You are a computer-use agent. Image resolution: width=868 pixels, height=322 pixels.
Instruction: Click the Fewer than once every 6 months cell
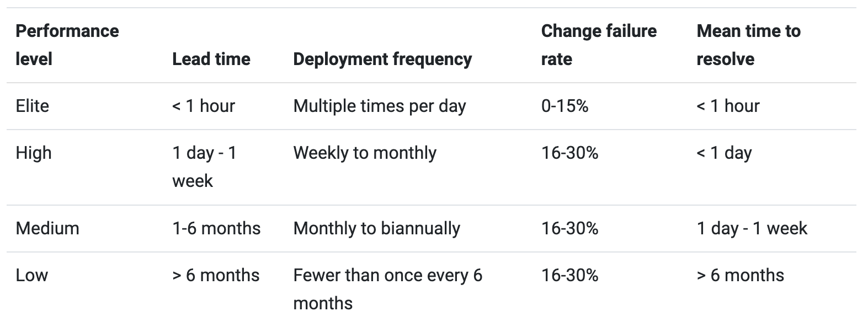coord(387,289)
